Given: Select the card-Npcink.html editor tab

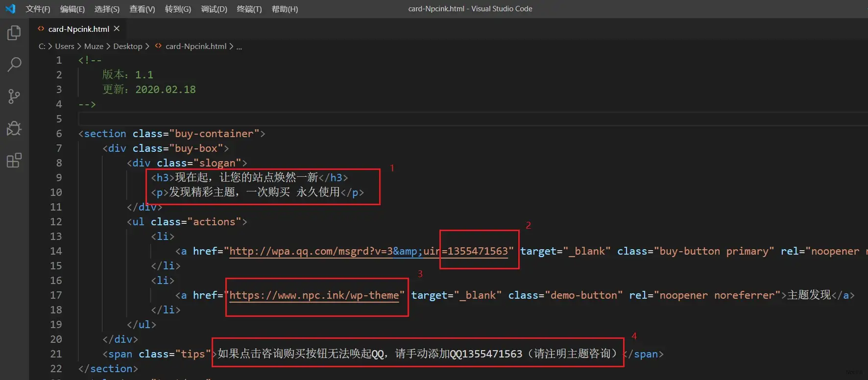Looking at the screenshot, I should tap(78, 29).
